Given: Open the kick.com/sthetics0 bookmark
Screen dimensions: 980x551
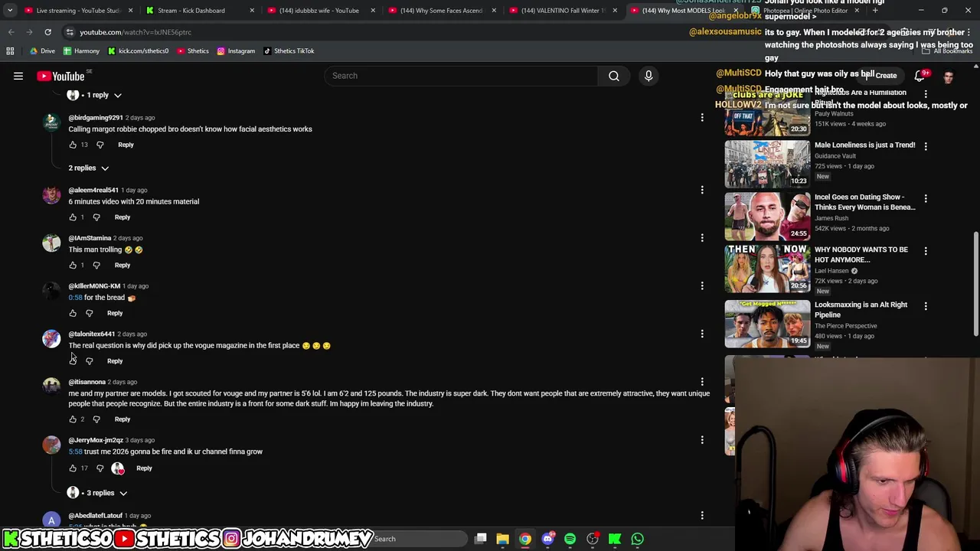Looking at the screenshot, I should tap(138, 51).
